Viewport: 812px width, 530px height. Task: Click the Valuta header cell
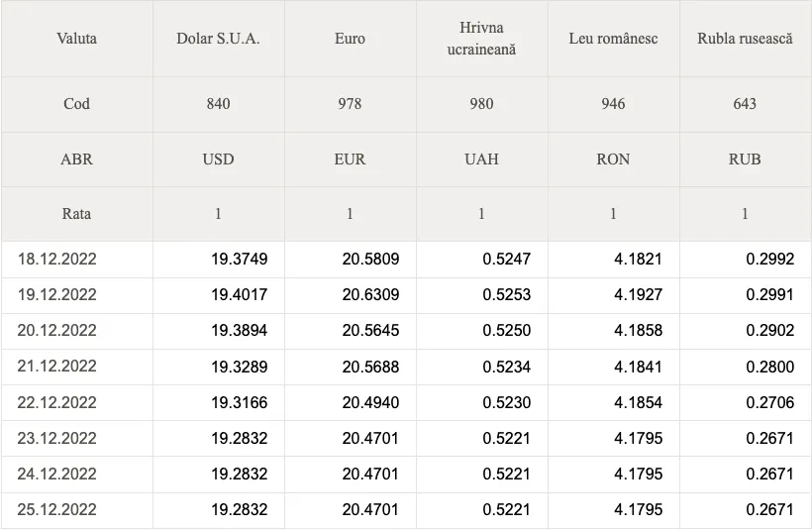[76, 39]
